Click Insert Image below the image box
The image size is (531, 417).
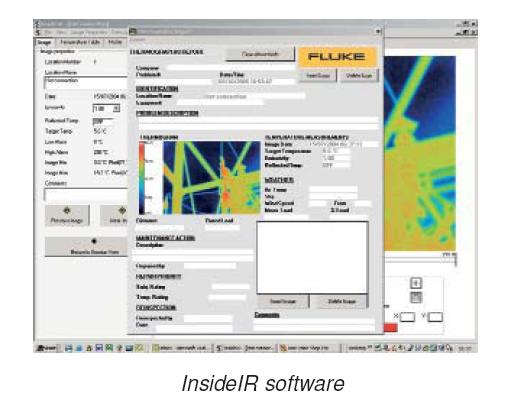[x=283, y=301]
